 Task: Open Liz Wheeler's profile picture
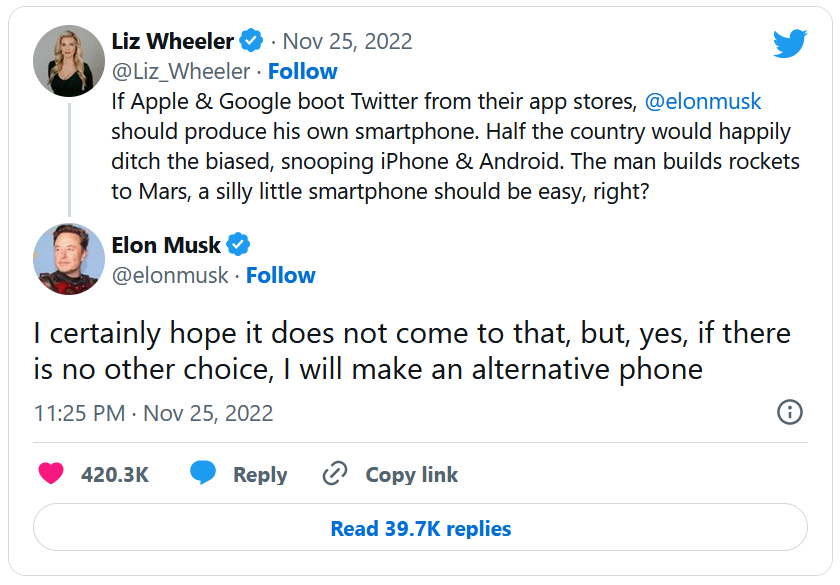pos(69,61)
